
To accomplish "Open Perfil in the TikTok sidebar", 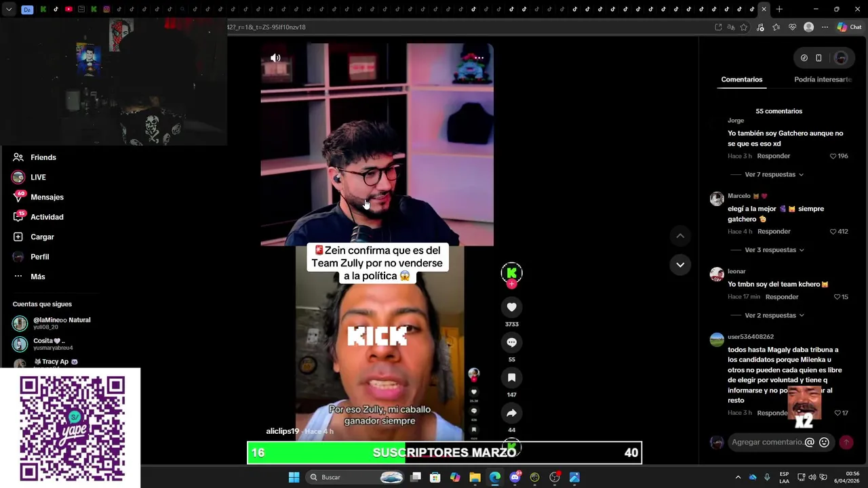I will click(x=39, y=257).
